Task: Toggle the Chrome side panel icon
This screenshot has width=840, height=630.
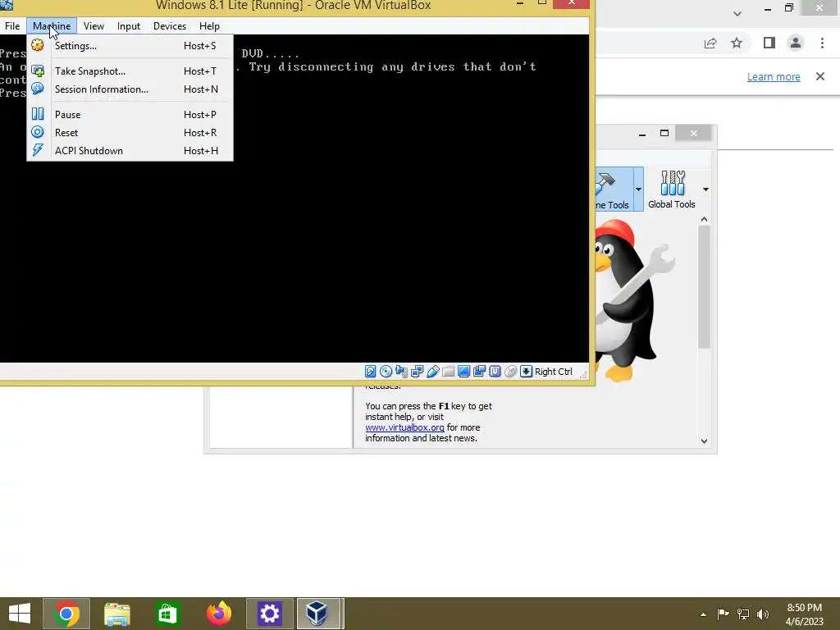Action: 769,43
